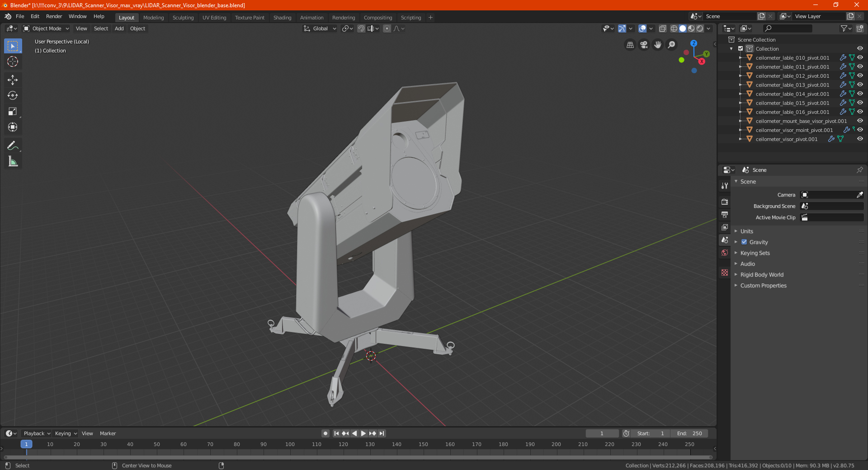The width and height of the screenshot is (868, 470).
Task: Open the Global orientation dropdown
Action: point(320,28)
